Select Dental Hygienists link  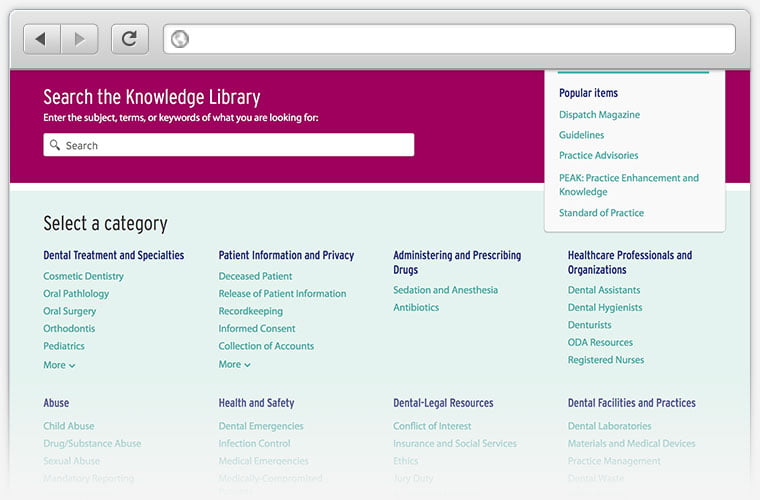[604, 307]
